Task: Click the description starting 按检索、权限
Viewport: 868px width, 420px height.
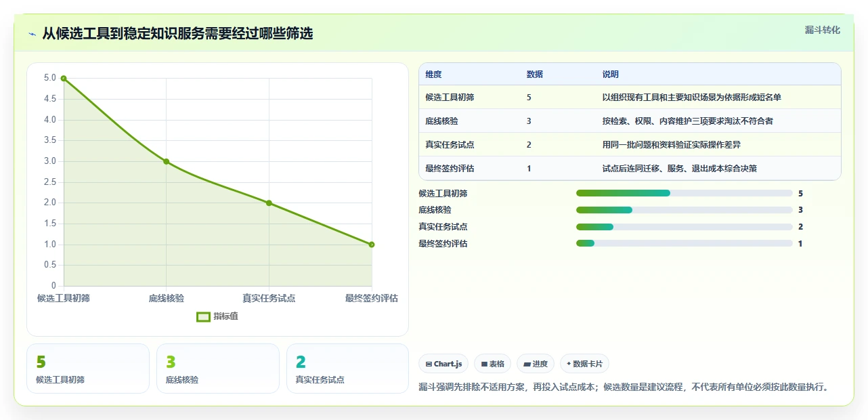Action: tap(688, 121)
